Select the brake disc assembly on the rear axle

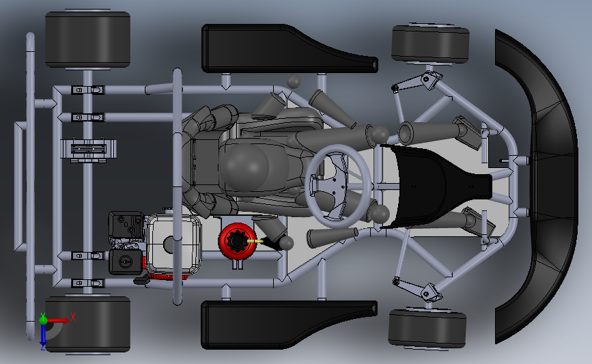pyautogui.click(x=89, y=150)
